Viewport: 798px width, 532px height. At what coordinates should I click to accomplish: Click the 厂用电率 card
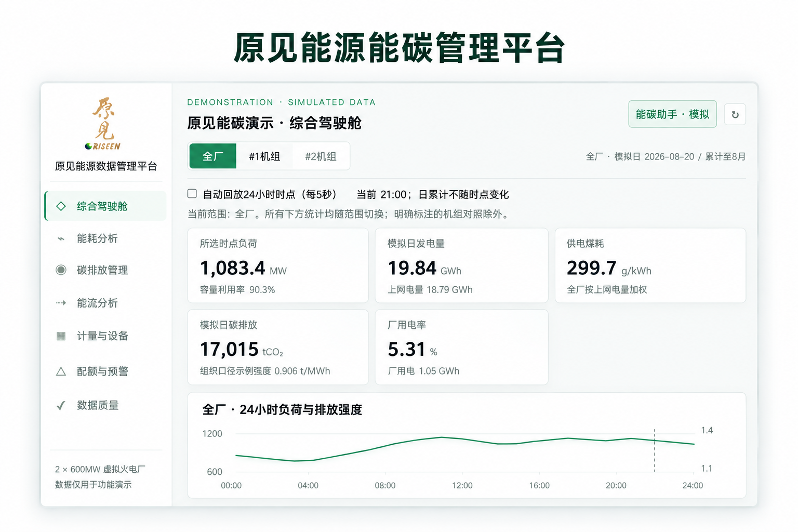tap(461, 347)
